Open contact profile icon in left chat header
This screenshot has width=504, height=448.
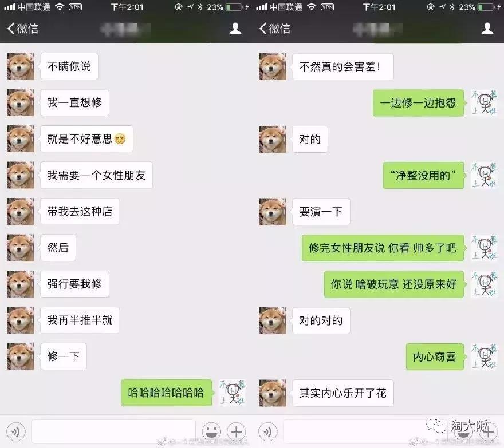235,29
